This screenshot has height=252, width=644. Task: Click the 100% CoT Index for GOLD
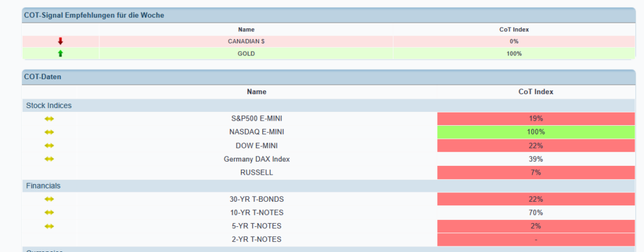(514, 54)
